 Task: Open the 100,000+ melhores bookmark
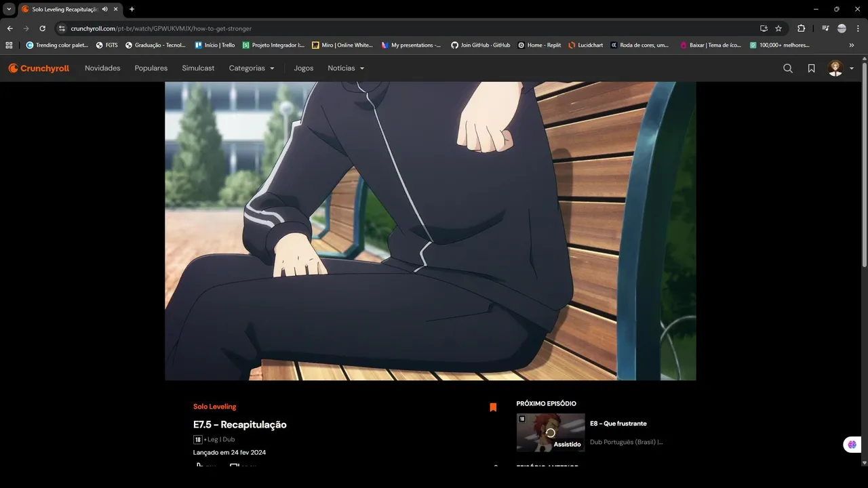pos(780,45)
